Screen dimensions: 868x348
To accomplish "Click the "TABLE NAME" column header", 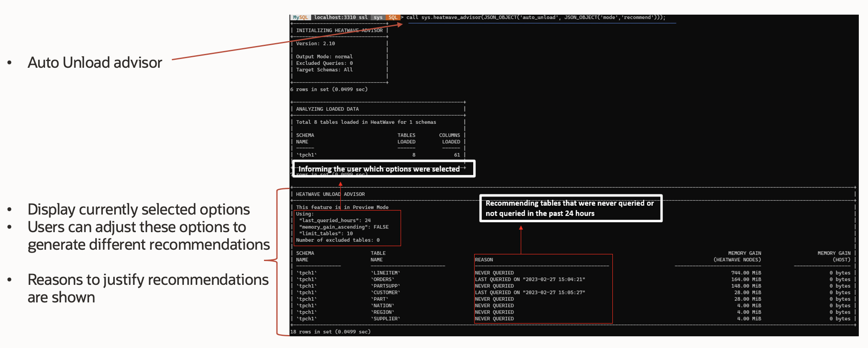I will click(378, 256).
